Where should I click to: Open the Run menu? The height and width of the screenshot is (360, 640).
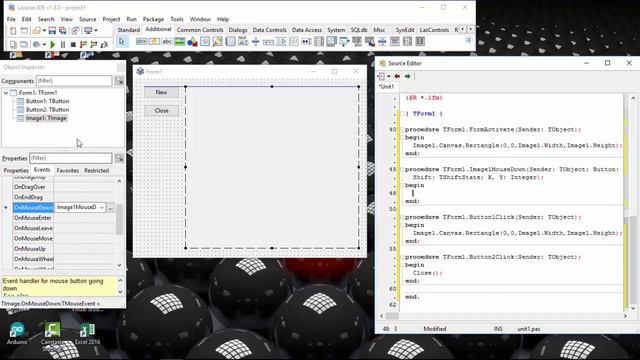click(x=131, y=19)
